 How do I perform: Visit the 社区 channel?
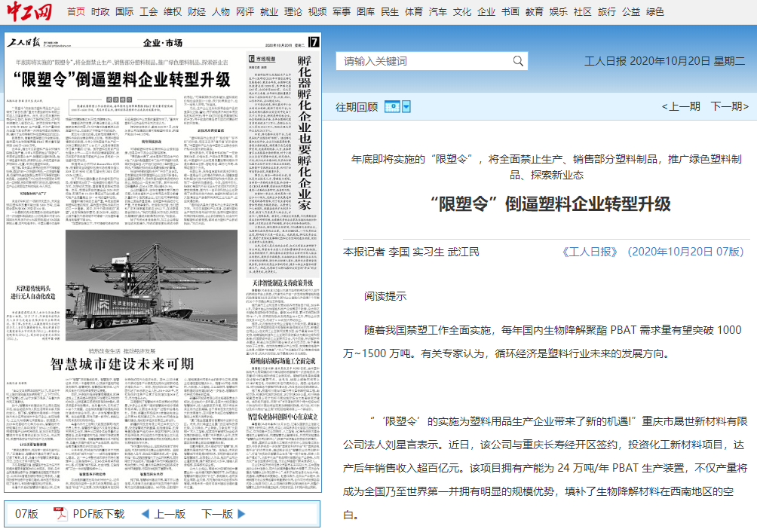click(x=583, y=11)
